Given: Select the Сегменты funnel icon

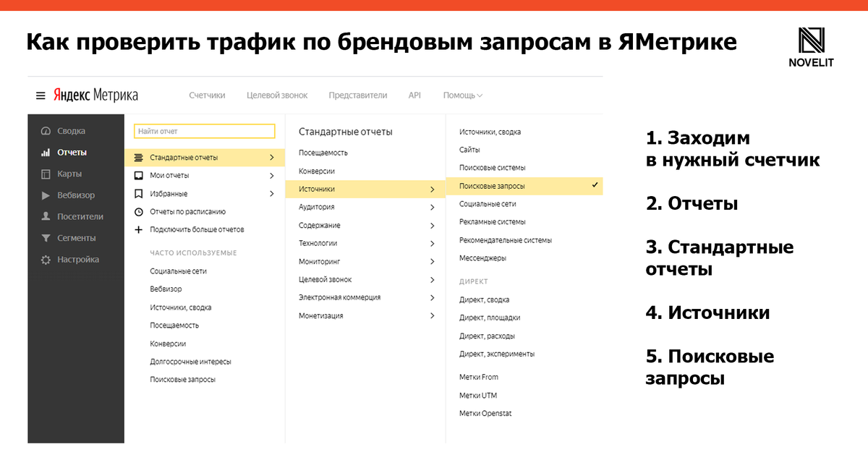Looking at the screenshot, I should click(x=45, y=237).
